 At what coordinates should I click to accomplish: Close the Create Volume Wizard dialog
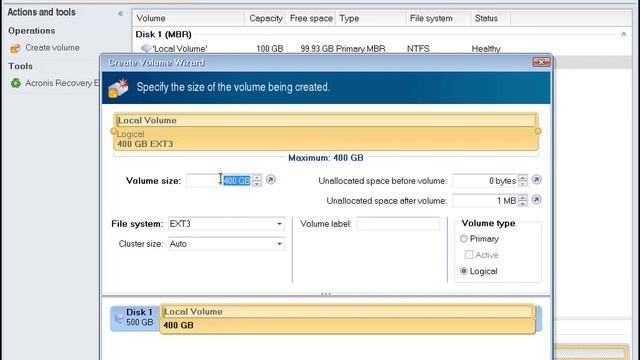pos(541,62)
